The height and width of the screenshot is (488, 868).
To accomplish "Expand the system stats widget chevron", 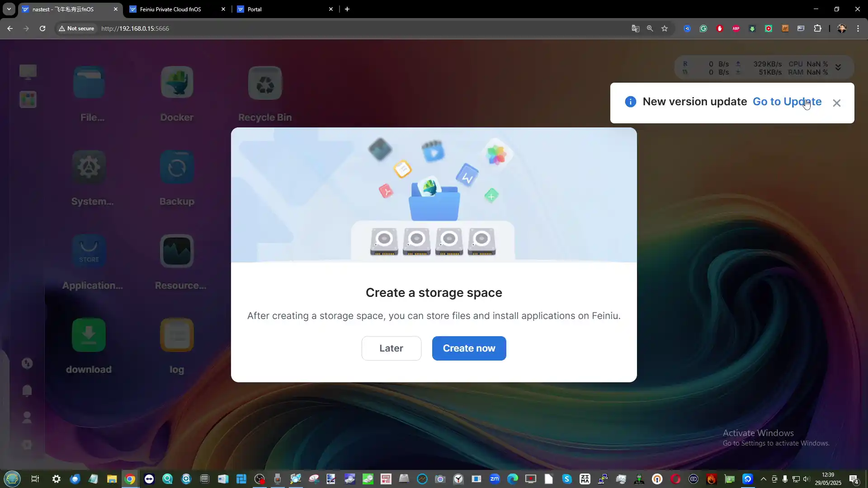I will [838, 67].
